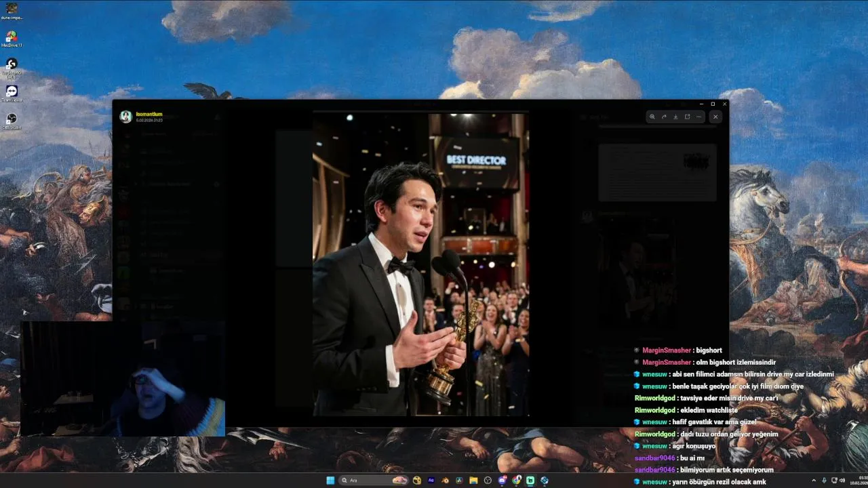
Task: Click the poster avatar in image viewer
Action: tap(125, 117)
